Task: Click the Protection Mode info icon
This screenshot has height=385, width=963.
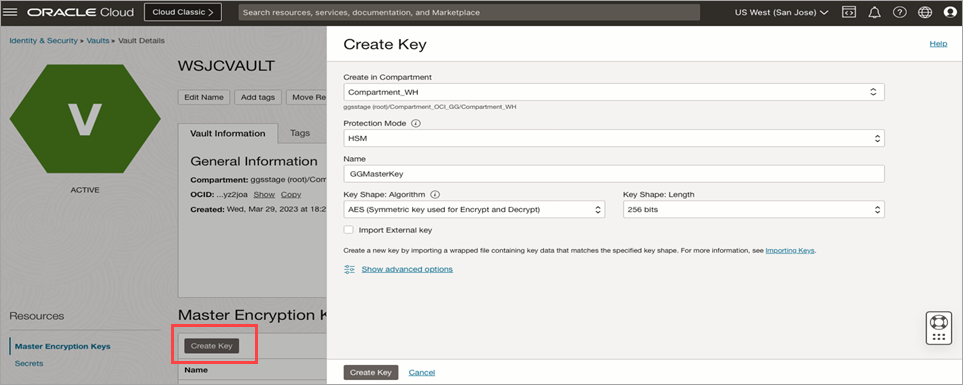Action: (416, 123)
